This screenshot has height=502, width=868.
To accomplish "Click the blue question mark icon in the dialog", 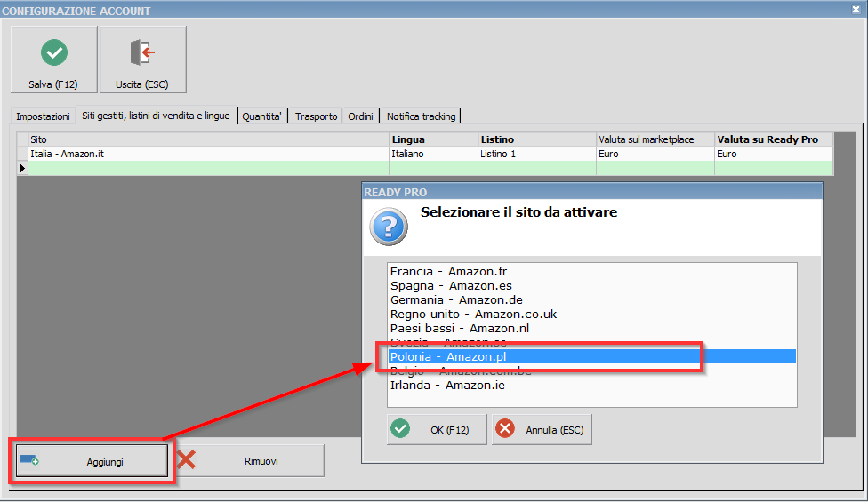I will (389, 226).
